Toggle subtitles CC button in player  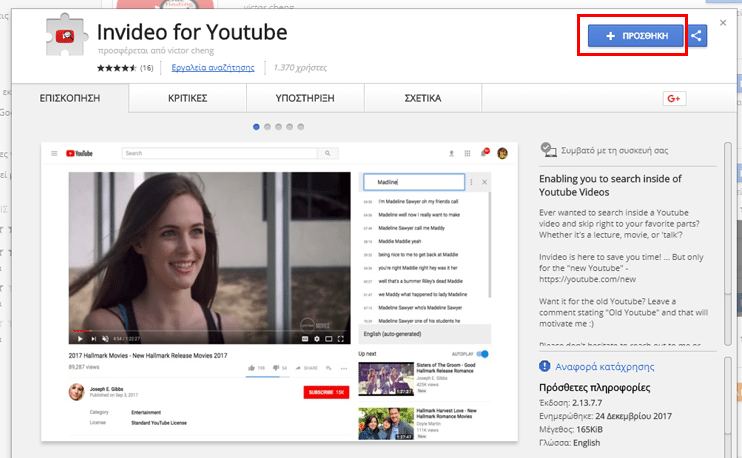pos(305,339)
